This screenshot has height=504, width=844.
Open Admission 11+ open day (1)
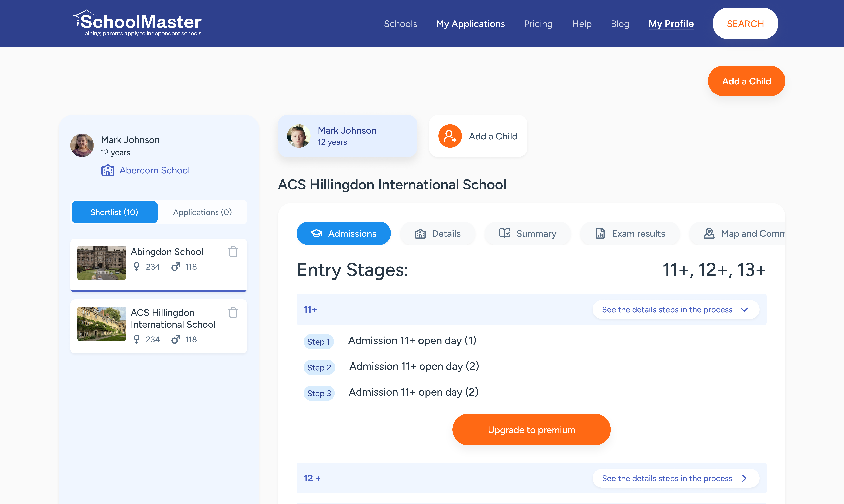point(412,340)
